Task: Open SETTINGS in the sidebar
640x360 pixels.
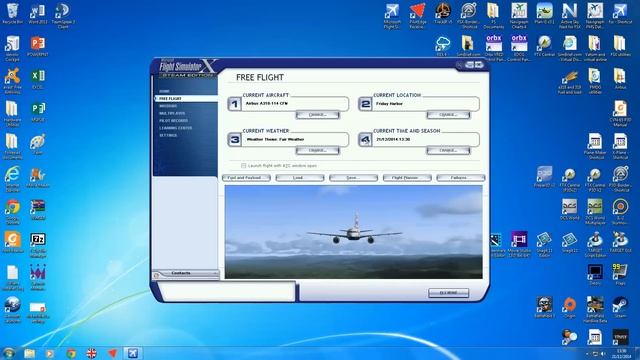Action: tap(168, 135)
